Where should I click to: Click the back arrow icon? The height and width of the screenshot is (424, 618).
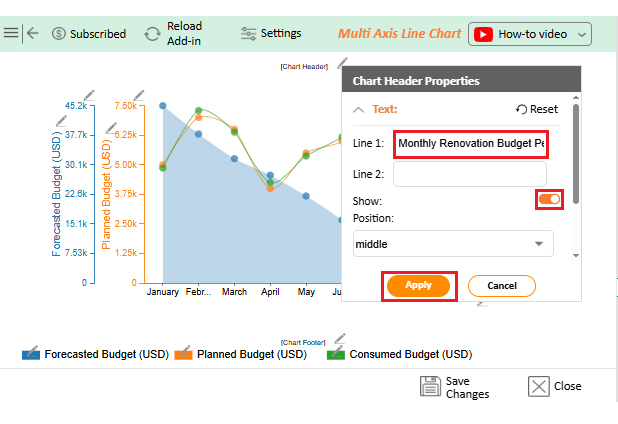pos(33,33)
